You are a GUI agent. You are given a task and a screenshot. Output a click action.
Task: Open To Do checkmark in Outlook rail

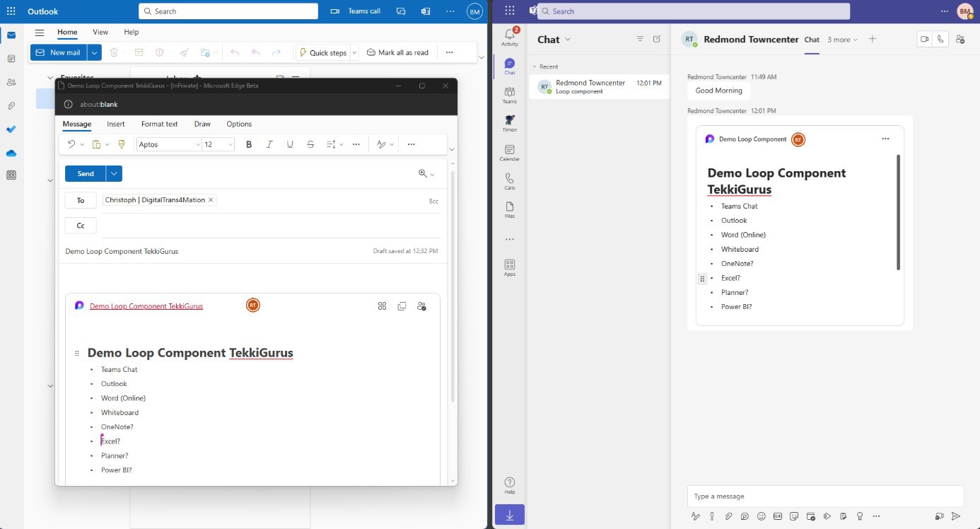11,129
